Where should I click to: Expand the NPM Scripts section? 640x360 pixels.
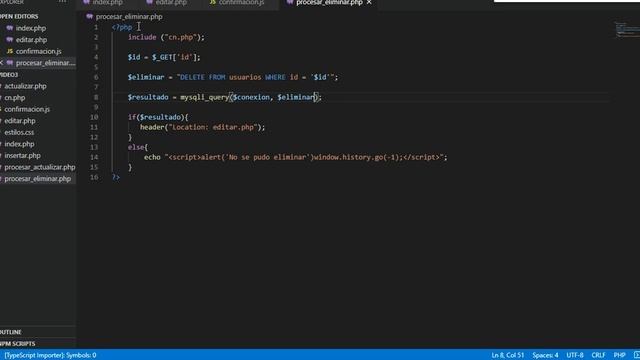pyautogui.click(x=18, y=344)
